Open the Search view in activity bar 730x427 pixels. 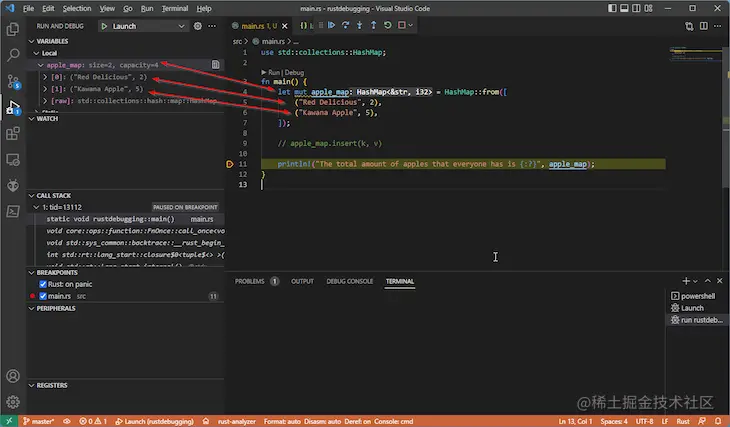[13, 54]
